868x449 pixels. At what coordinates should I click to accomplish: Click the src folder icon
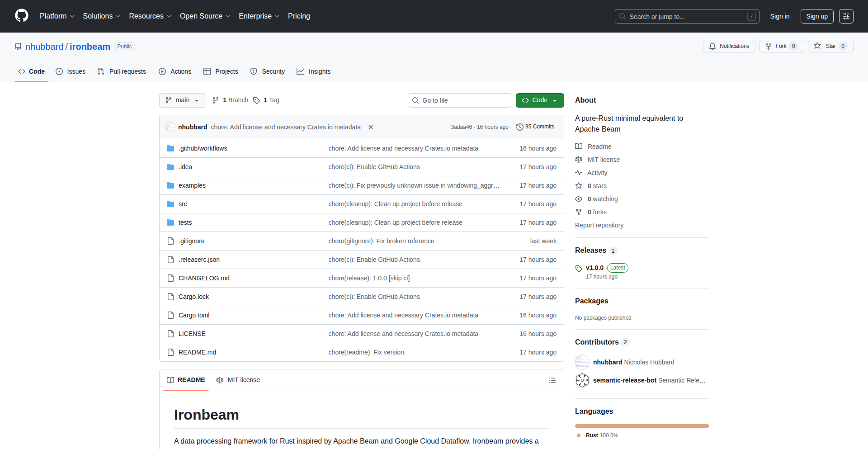(170, 204)
